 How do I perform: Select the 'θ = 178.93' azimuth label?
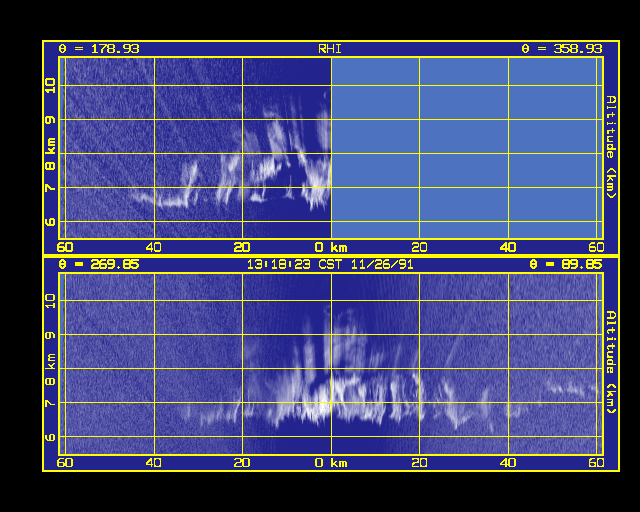(x=99, y=49)
